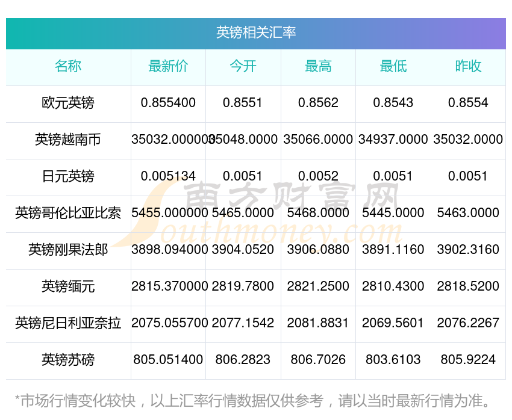Click low value 5445.0000
512x420 pixels.
point(393,212)
